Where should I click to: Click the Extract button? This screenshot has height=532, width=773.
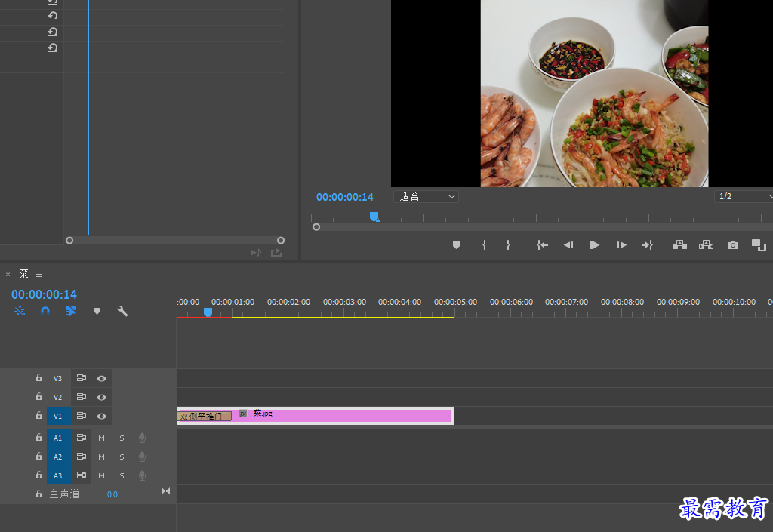(706, 244)
